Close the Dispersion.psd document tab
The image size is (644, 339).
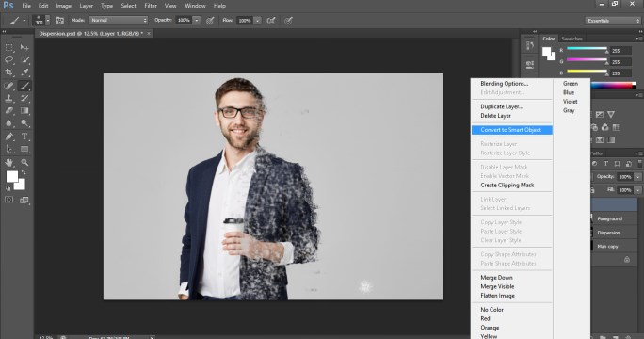pos(149,34)
